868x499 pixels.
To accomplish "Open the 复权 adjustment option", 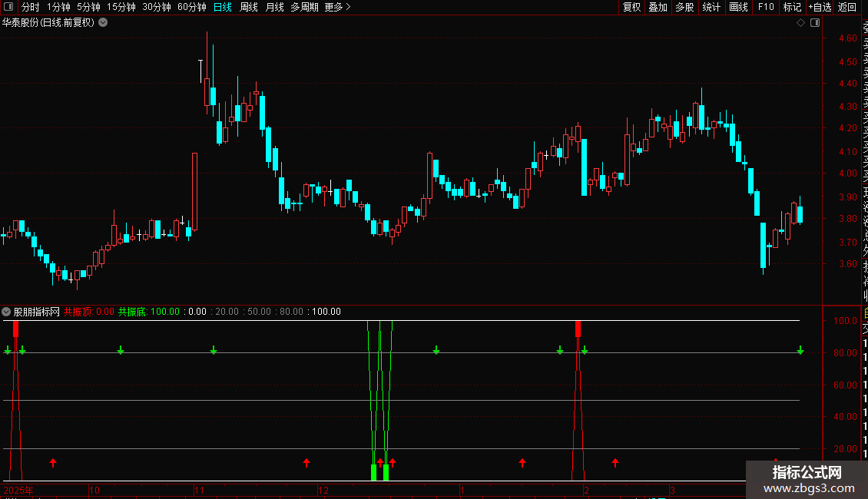I will (631, 7).
